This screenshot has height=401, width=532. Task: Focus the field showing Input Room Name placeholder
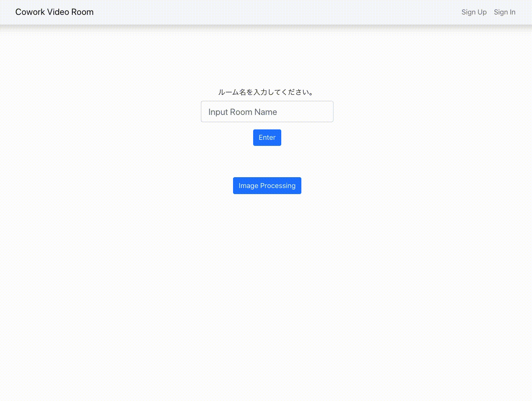(267, 112)
